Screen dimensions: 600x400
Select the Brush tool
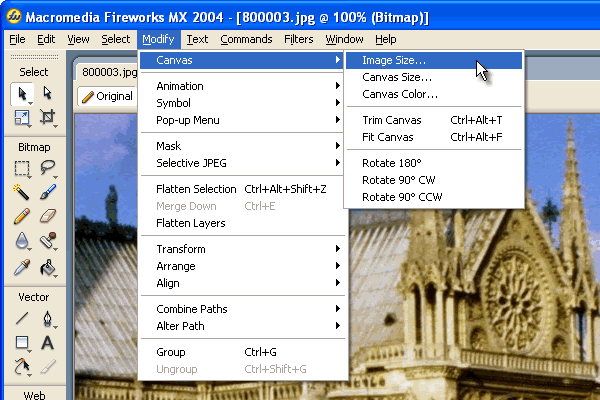click(47, 192)
